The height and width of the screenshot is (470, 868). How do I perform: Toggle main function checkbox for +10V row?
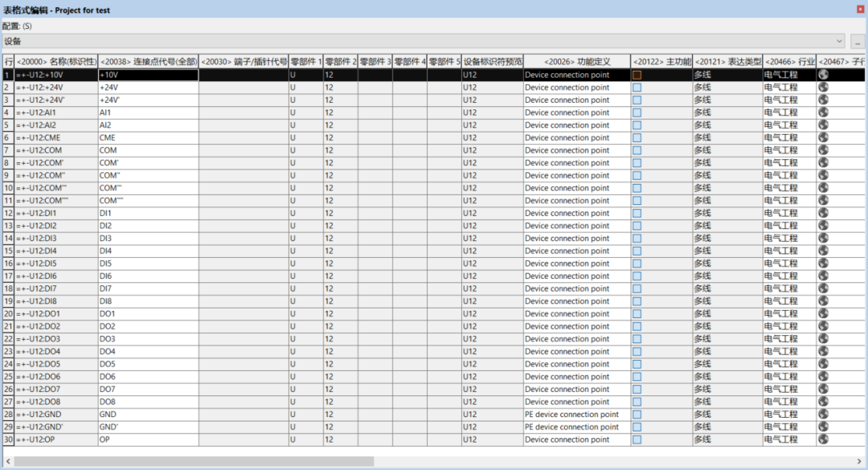click(637, 75)
